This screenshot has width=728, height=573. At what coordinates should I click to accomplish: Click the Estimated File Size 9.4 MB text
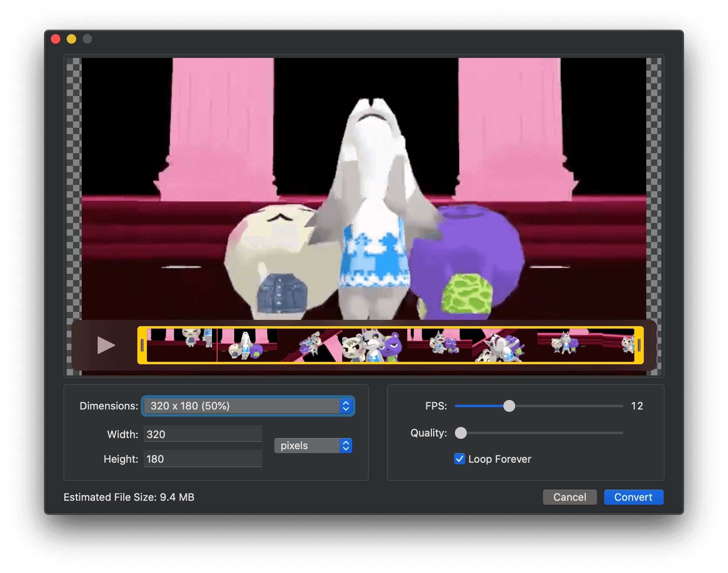129,497
